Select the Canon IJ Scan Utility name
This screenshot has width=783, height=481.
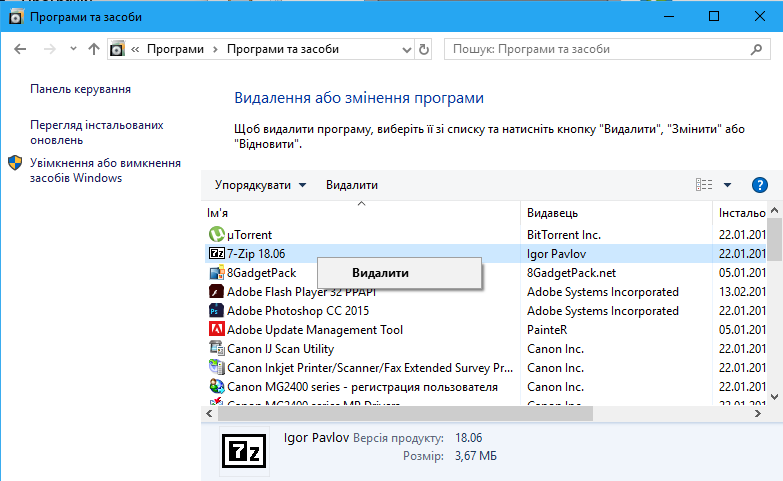[x=280, y=349]
